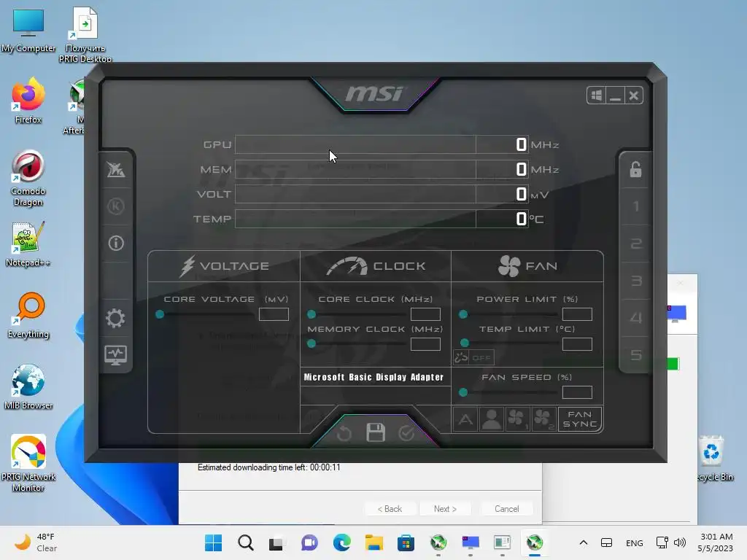The height and width of the screenshot is (560, 747).
Task: Open Notepad++ desktop shortcut
Action: pos(28,244)
